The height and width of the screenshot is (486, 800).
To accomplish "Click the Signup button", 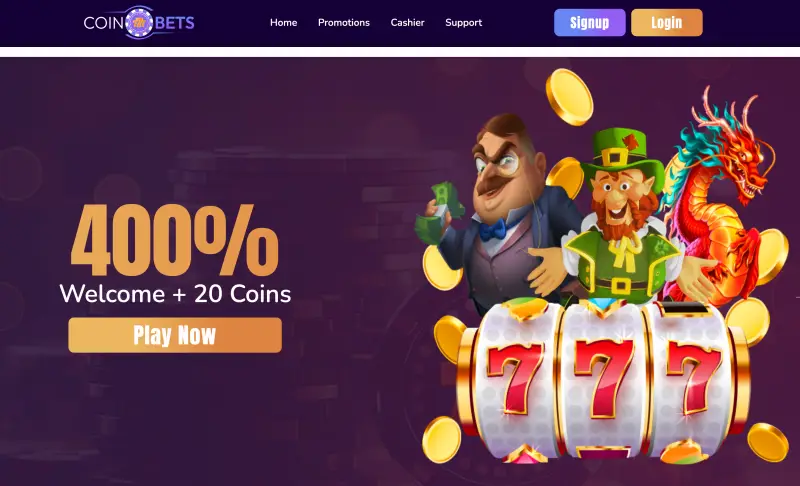I will tap(589, 22).
